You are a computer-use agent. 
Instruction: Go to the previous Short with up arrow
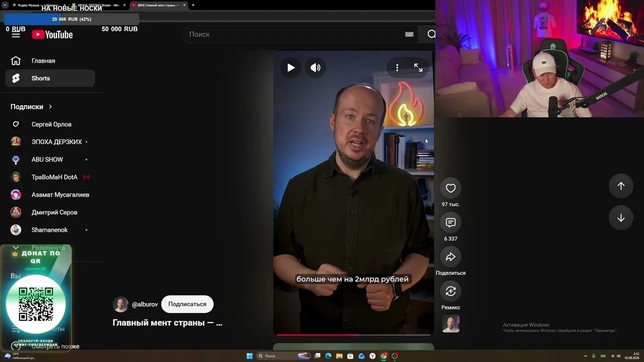pos(621,186)
